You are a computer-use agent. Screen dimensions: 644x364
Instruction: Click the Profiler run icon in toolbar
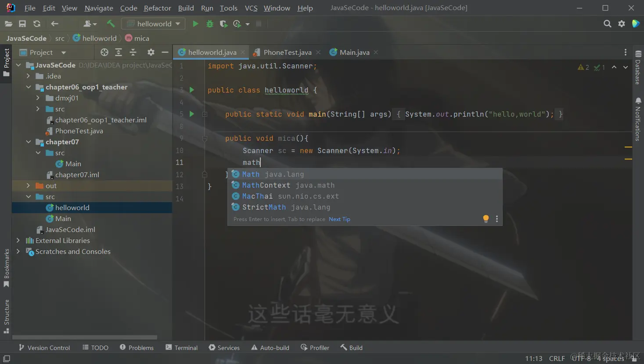click(237, 24)
